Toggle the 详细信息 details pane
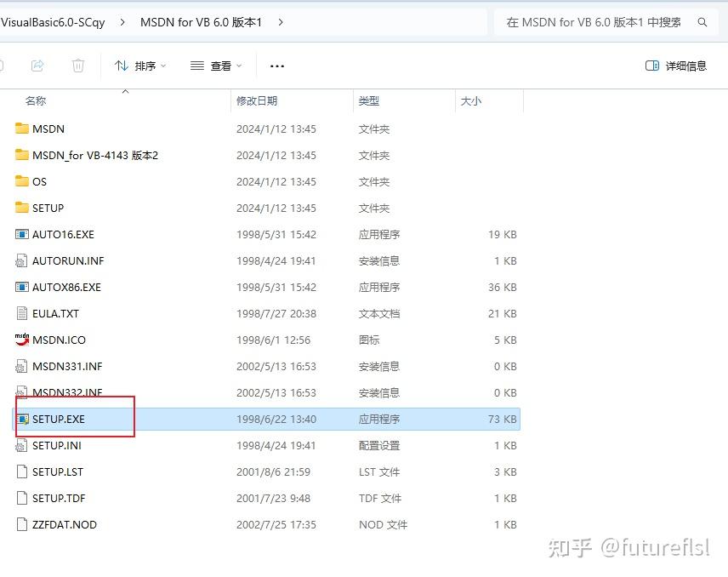 click(676, 66)
